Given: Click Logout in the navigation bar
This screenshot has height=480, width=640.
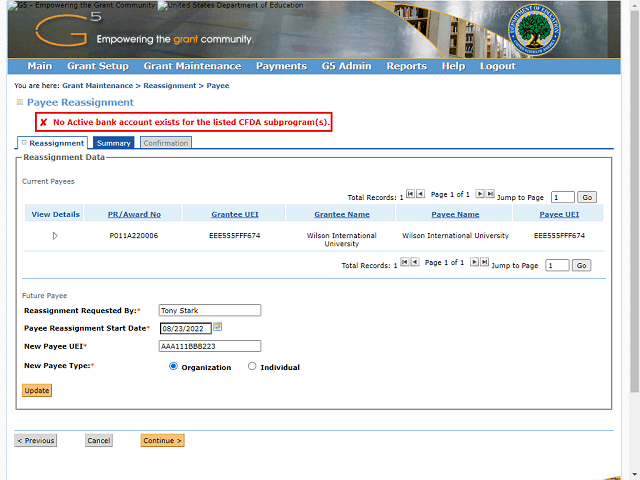Looking at the screenshot, I should [498, 66].
